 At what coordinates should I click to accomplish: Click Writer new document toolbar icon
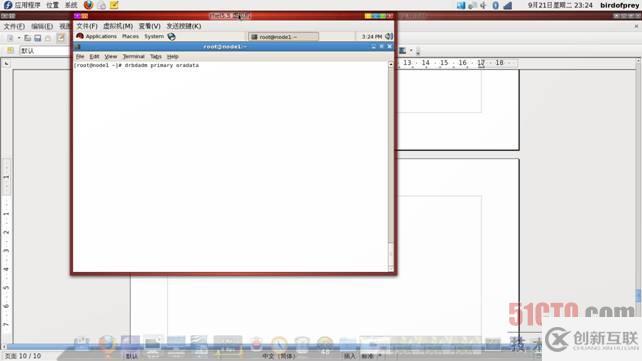(x=10, y=38)
